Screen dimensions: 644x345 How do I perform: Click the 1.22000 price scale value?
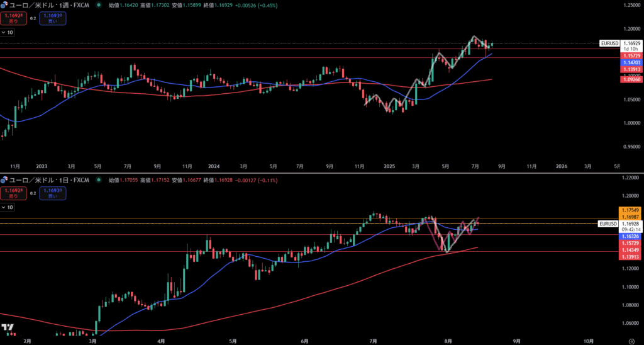630,178
